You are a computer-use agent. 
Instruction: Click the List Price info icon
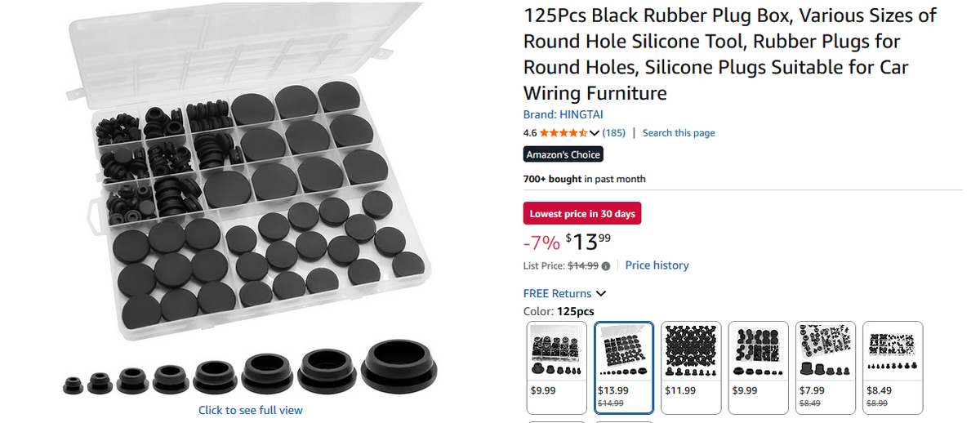pyautogui.click(x=606, y=266)
